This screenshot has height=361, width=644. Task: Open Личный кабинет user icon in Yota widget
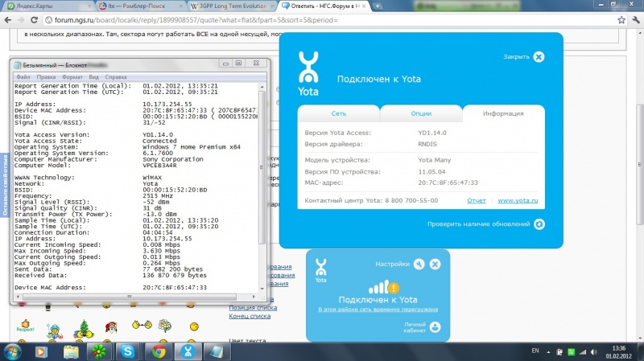pyautogui.click(x=435, y=327)
